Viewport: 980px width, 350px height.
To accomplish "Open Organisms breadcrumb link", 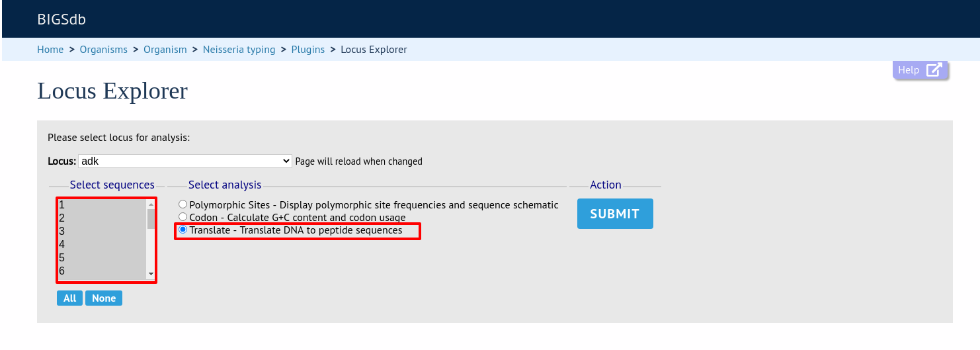I will coord(104,50).
